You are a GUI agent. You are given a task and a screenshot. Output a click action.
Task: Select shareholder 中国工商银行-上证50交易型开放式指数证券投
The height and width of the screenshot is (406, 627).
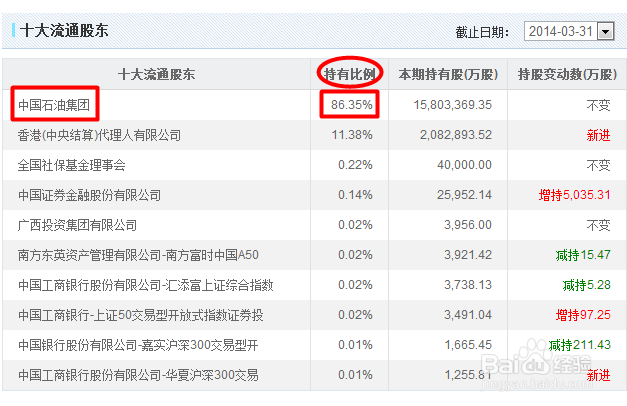pos(141,315)
